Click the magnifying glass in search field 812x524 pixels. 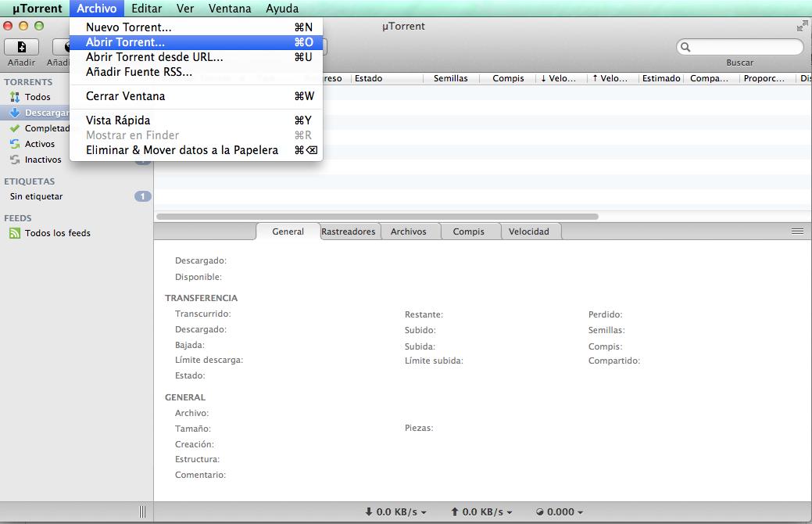pos(686,47)
